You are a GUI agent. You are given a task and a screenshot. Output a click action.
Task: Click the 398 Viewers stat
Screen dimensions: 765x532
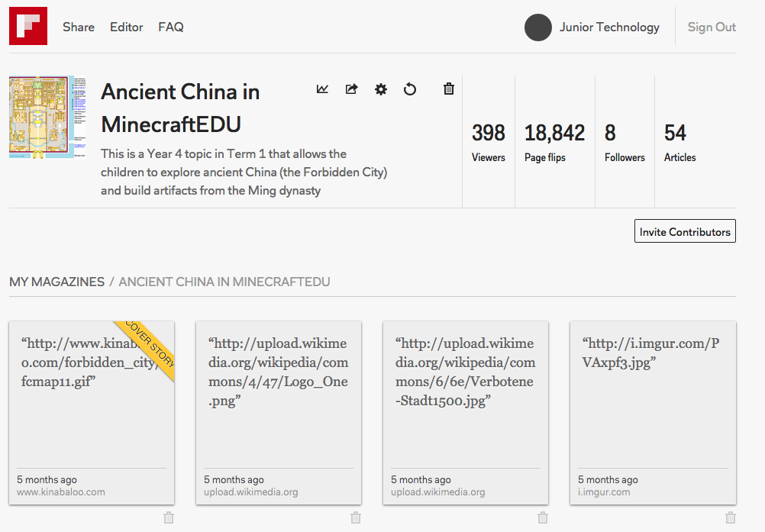(x=489, y=142)
